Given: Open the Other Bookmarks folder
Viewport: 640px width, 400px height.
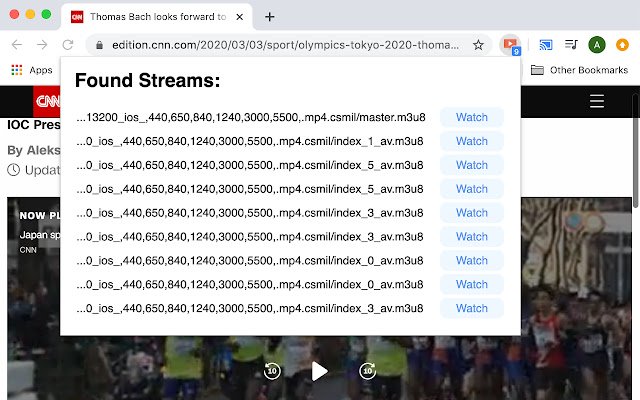Looking at the screenshot, I should [579, 70].
